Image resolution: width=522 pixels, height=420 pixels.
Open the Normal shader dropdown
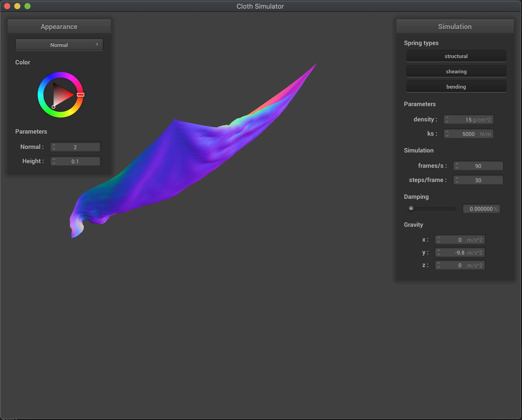pos(59,45)
